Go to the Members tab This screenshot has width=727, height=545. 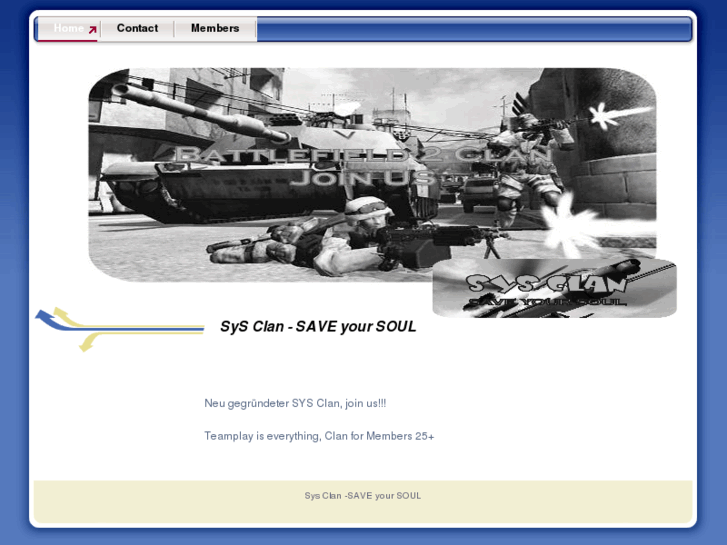[215, 29]
